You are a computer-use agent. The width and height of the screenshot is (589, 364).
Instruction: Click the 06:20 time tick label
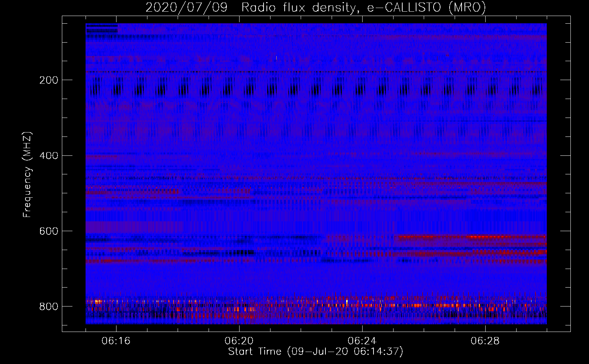(x=239, y=341)
